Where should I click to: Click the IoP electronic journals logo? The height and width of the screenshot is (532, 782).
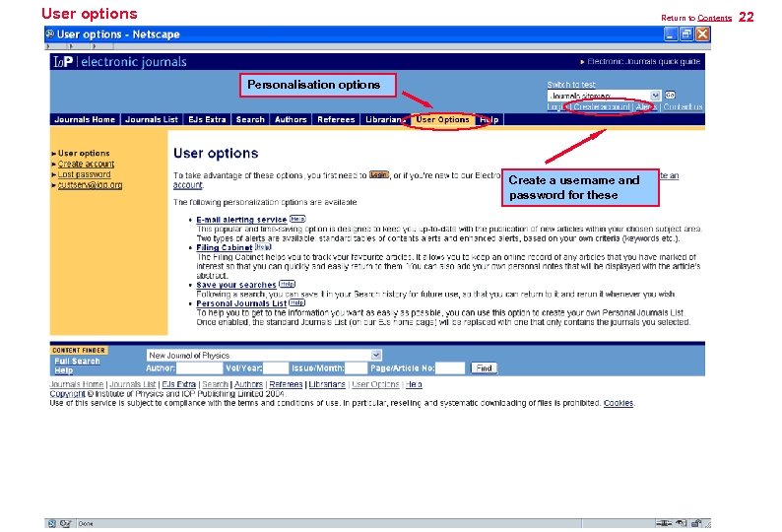point(120,62)
